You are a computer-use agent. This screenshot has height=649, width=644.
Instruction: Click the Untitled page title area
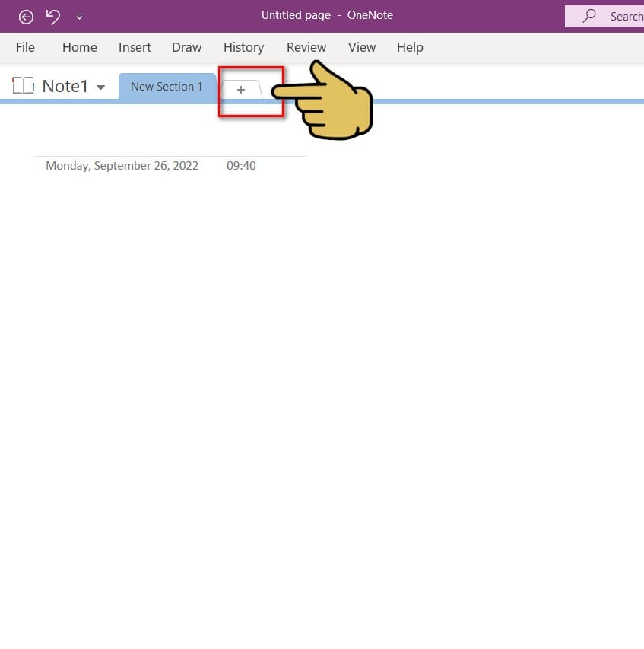[296, 15]
